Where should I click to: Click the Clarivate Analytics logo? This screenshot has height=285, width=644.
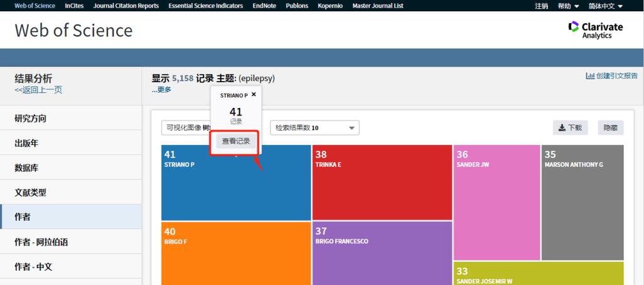coord(596,30)
